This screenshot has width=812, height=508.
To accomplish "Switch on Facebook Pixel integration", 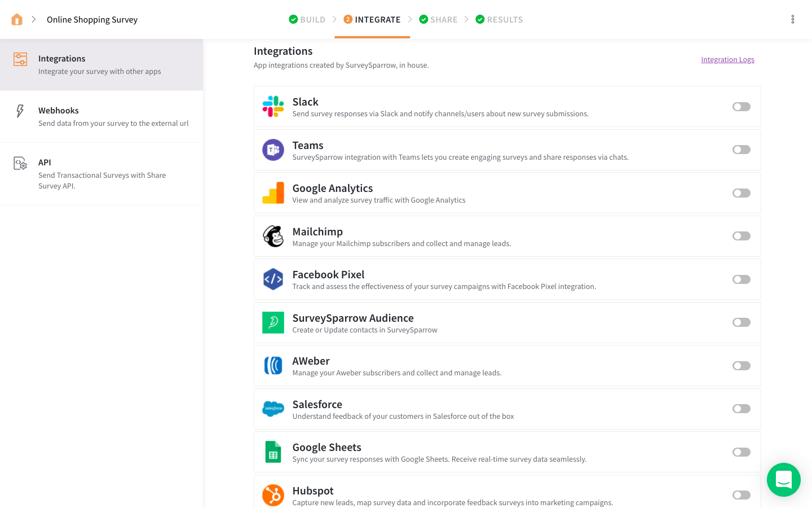I will pyautogui.click(x=742, y=279).
